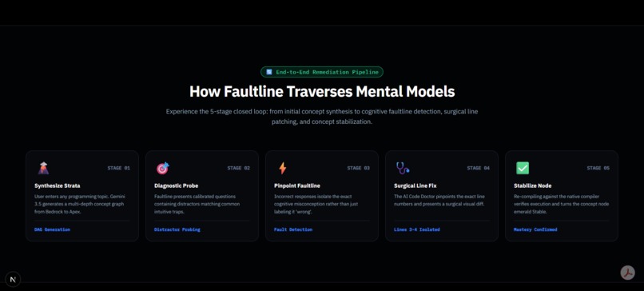Click the red PDF icon in corner

(x=627, y=273)
